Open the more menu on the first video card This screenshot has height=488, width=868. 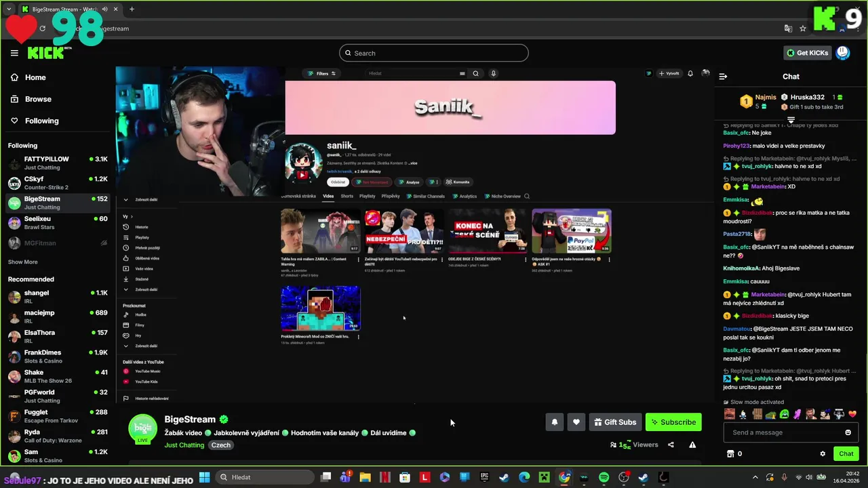coord(358,260)
